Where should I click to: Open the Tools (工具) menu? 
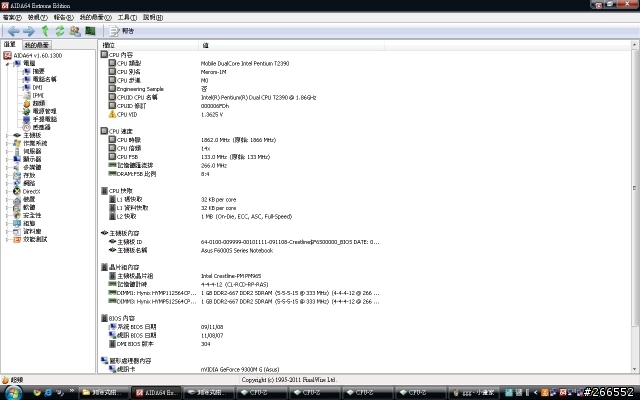(127, 17)
